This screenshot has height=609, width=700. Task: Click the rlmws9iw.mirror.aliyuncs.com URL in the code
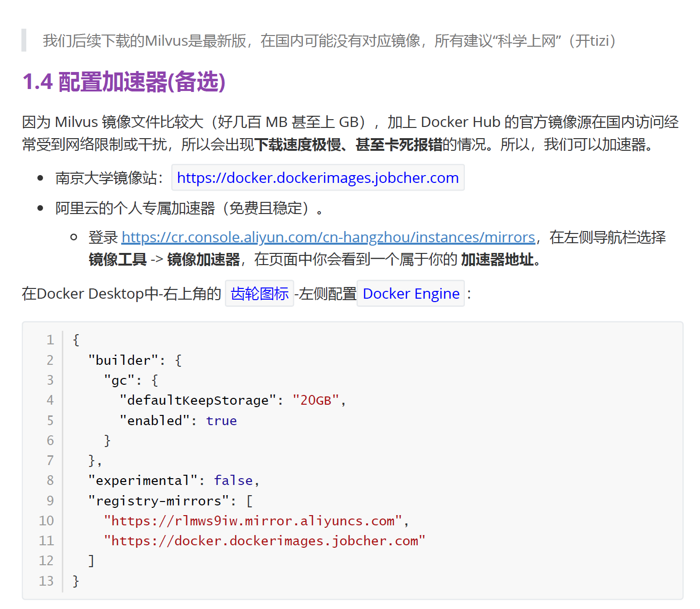253,520
